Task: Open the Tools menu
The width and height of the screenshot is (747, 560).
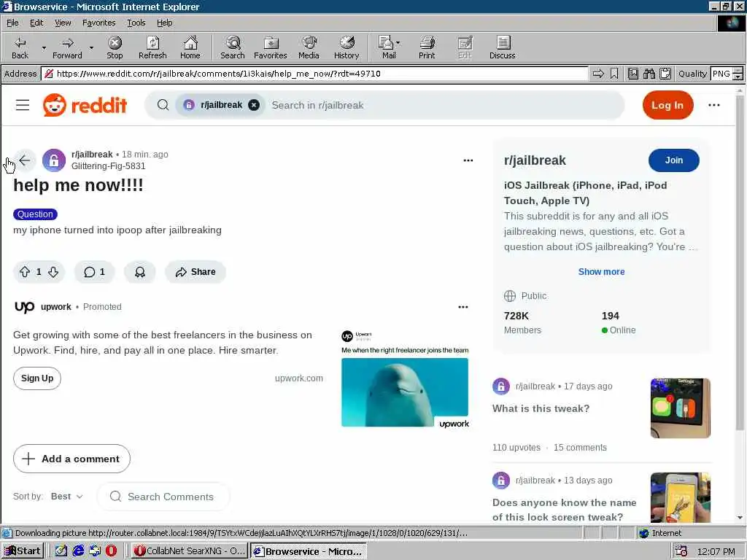Action: point(136,23)
